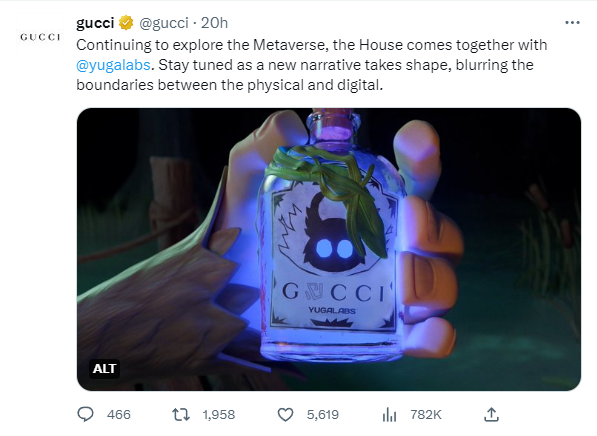Viewport: 597px width, 436px height.
Task: Click the share upload icon
Action: pos(491,414)
